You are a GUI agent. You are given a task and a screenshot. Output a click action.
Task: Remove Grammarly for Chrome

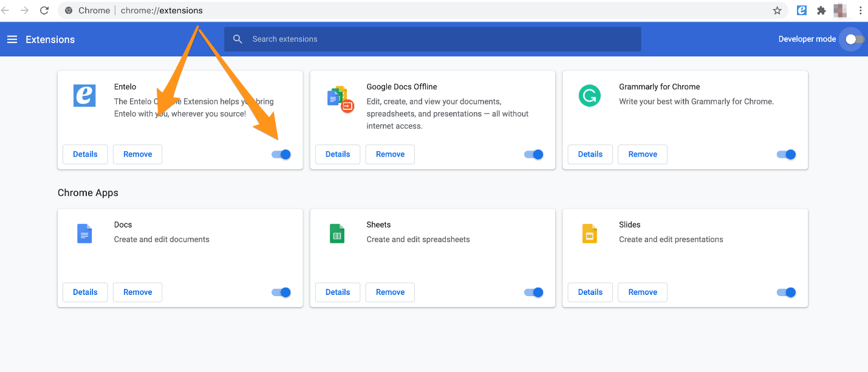pyautogui.click(x=643, y=154)
